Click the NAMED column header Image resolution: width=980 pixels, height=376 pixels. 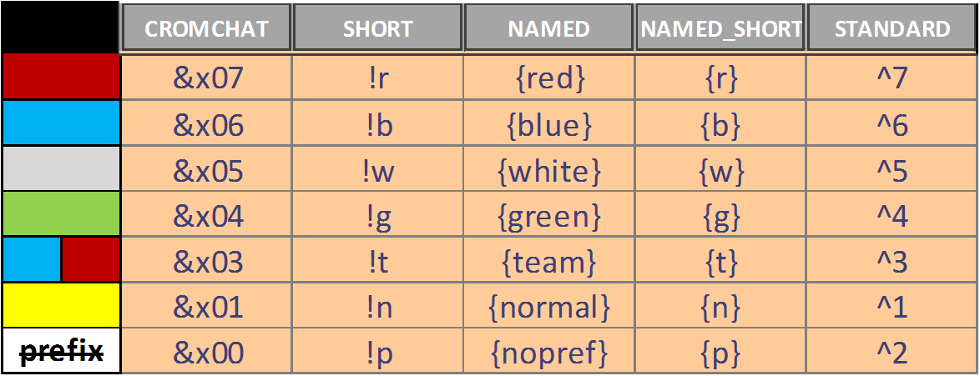click(x=548, y=28)
